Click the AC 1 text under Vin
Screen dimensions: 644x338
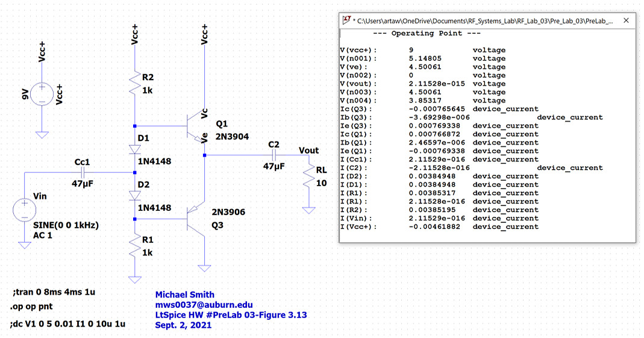coord(43,236)
